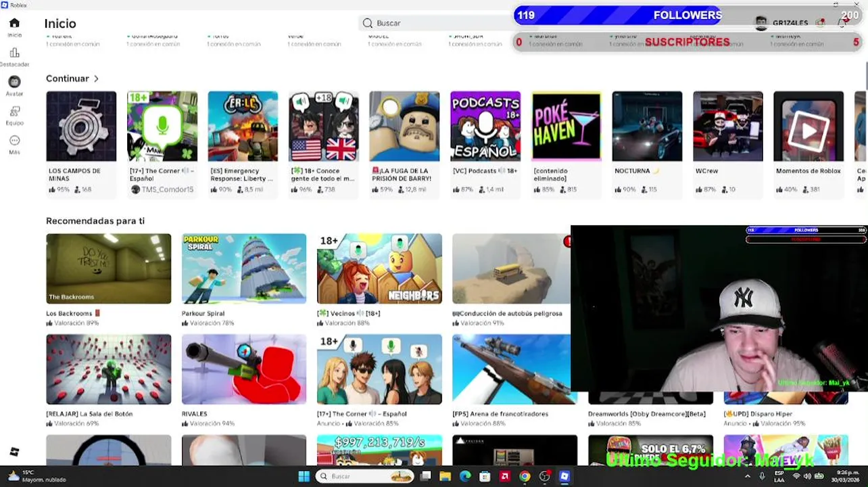Viewport: 868px width, 487px height.
Task: Click the Roblox Studio icon at sidebar bottom
Action: click(x=14, y=452)
